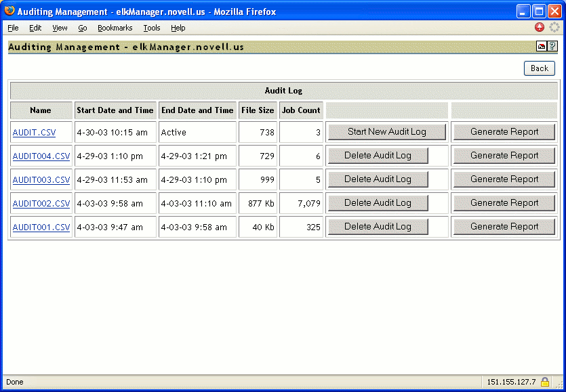Click the Firefox throbber activity icon
The width and height of the screenshot is (566, 392).
coord(554,27)
